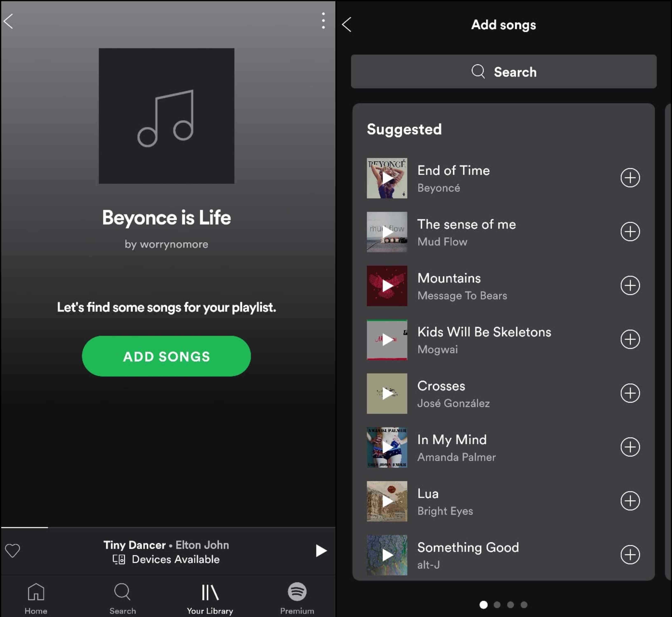The width and height of the screenshot is (672, 617).
Task: Open Devices Available picker
Action: [166, 559]
